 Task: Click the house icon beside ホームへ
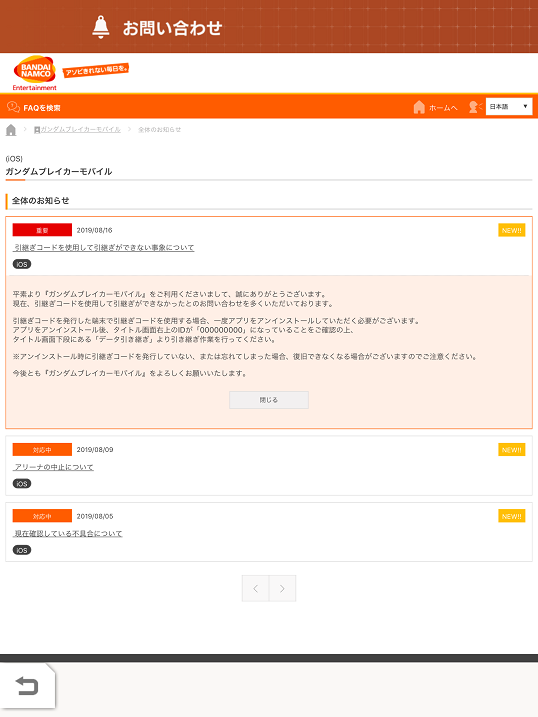tap(419, 107)
